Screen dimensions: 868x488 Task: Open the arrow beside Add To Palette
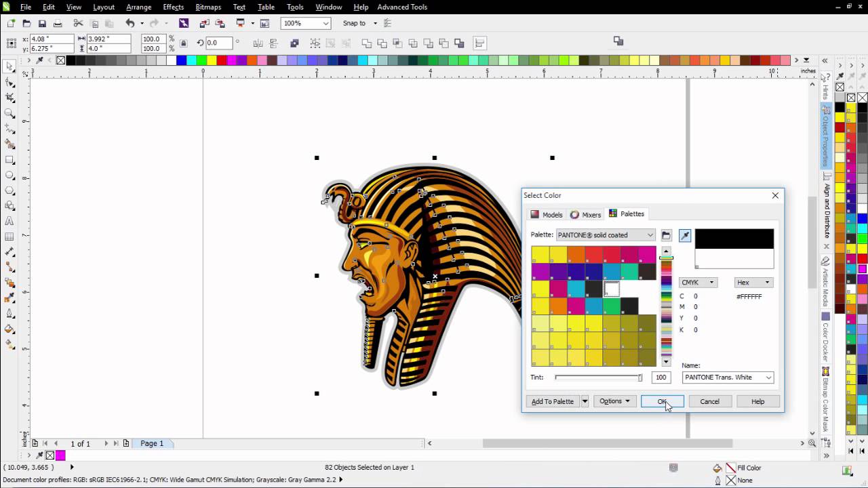pyautogui.click(x=585, y=401)
